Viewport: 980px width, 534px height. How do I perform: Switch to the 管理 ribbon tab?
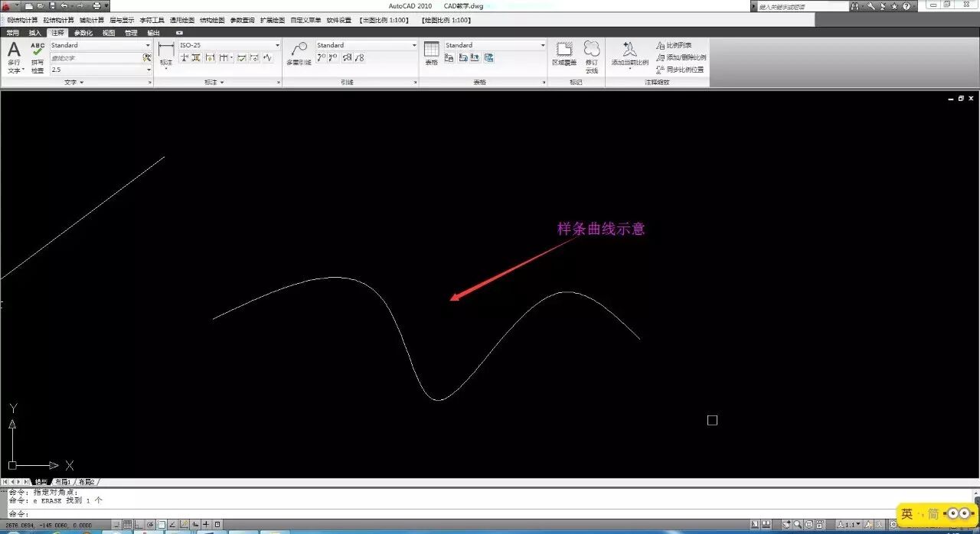pos(131,33)
